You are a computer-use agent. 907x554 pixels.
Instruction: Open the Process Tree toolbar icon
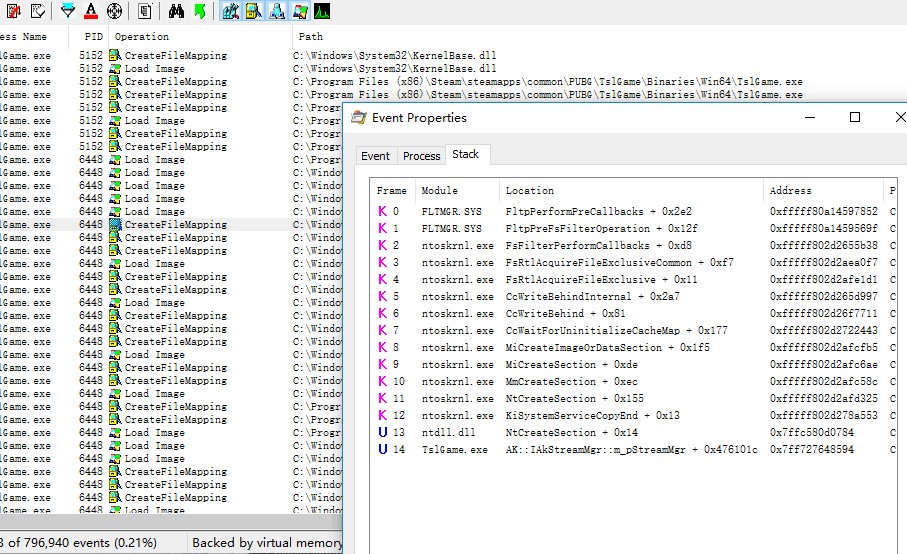coord(145,11)
